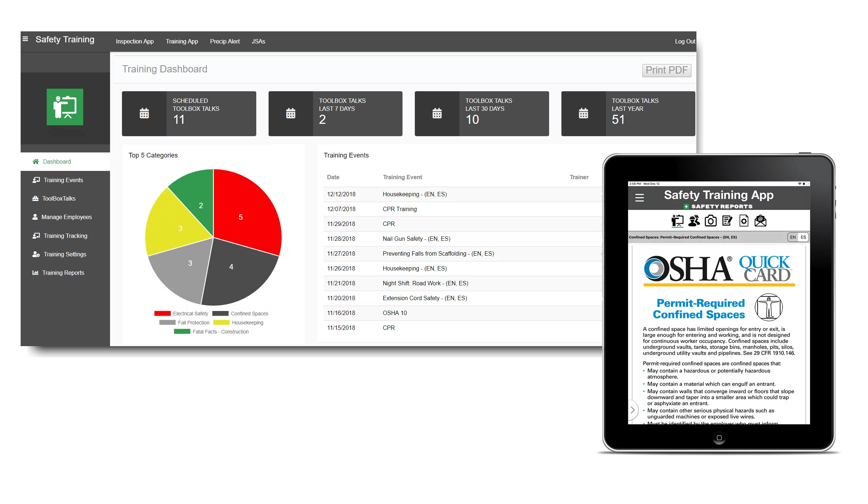The width and height of the screenshot is (868, 504).
Task: Click the Print PDF button
Action: coord(666,70)
